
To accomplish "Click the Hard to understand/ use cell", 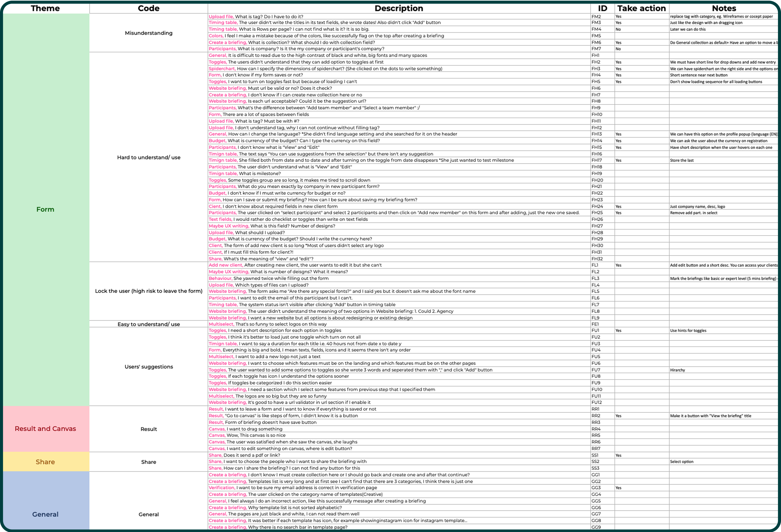I will click(x=149, y=157).
